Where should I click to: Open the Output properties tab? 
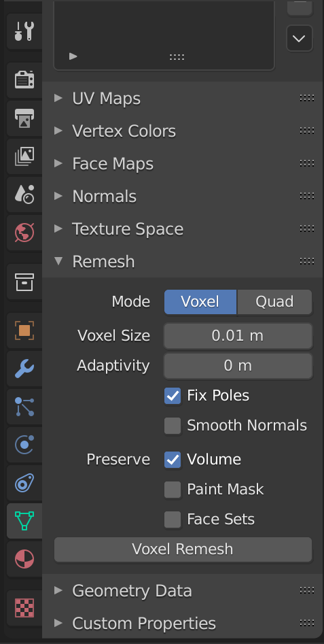click(24, 118)
